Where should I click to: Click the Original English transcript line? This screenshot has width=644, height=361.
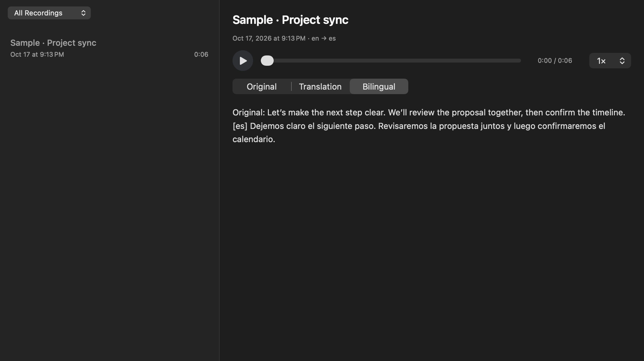click(429, 112)
